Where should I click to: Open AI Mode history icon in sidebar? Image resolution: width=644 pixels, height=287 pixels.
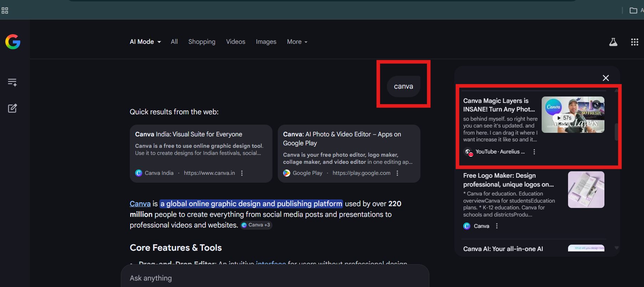(x=12, y=82)
